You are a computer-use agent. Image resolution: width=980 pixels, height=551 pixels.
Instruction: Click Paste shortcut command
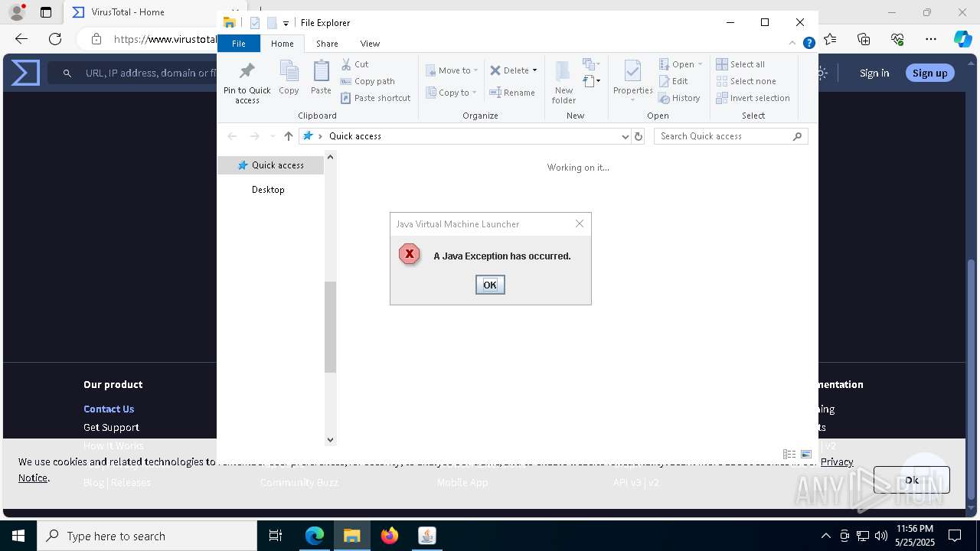[x=375, y=98]
